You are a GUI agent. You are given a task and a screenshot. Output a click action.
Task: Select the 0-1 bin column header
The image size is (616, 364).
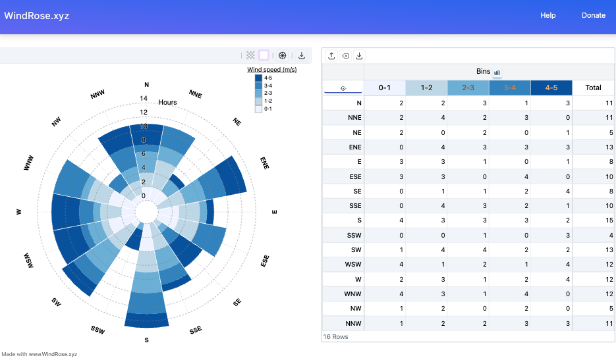384,88
